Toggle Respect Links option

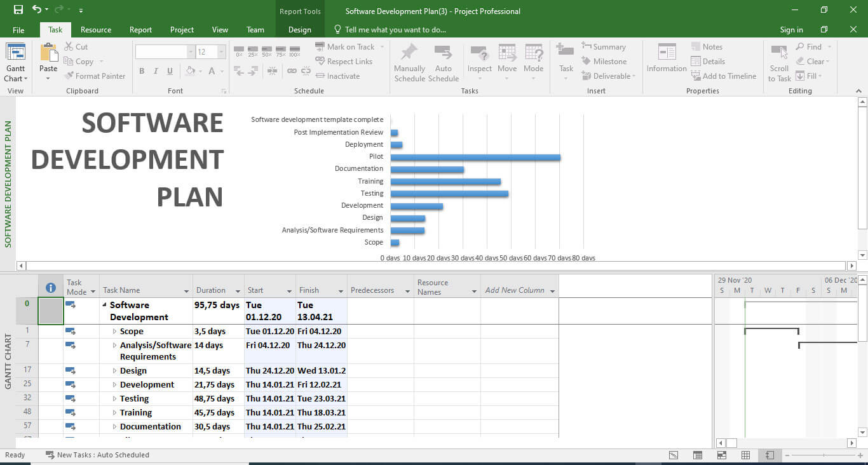344,62
